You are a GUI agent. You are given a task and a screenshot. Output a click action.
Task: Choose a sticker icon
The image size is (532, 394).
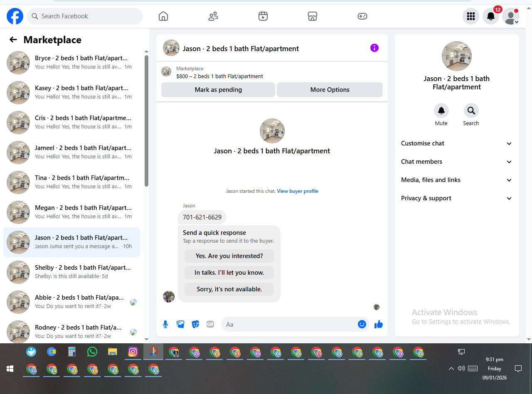195,324
